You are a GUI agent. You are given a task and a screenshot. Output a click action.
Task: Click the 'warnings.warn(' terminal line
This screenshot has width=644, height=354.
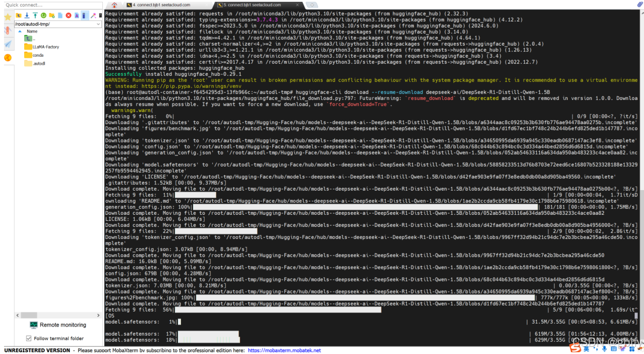[x=132, y=110]
